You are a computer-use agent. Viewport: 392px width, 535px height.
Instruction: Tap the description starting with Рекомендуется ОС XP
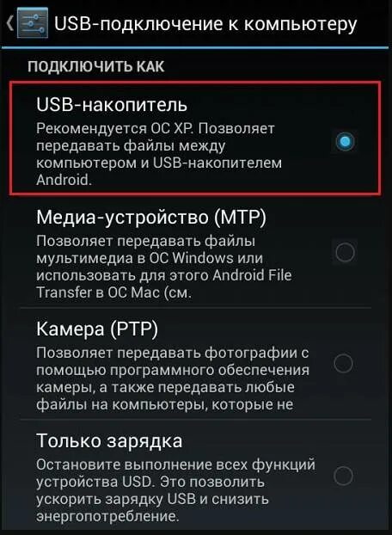click(159, 154)
